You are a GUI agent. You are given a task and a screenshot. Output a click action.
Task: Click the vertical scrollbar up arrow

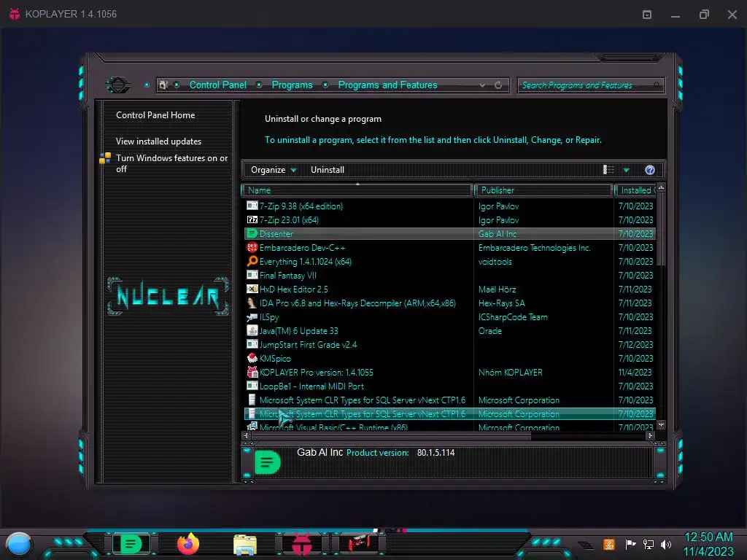(x=661, y=188)
